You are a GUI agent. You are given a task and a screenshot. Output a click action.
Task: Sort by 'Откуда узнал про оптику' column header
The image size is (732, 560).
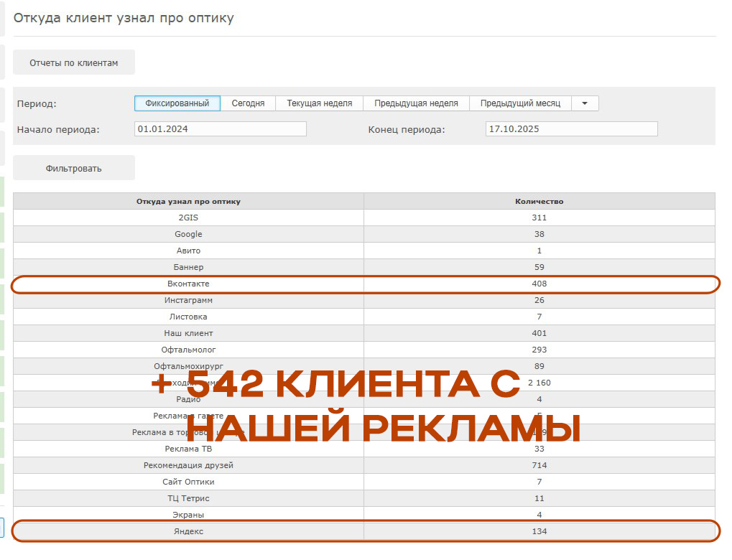[x=188, y=201]
